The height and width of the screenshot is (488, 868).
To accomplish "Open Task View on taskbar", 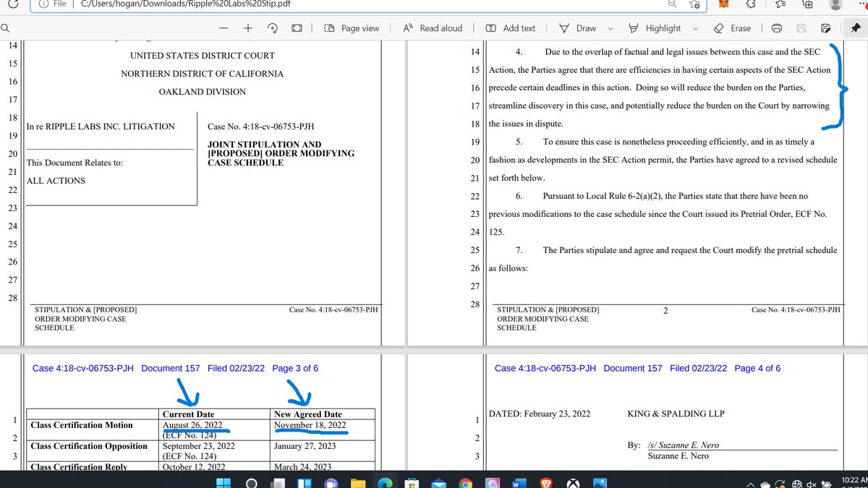I will 278,483.
